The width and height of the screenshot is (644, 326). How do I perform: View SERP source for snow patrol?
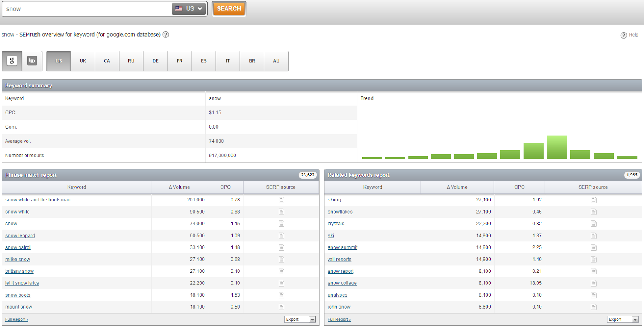281,247
